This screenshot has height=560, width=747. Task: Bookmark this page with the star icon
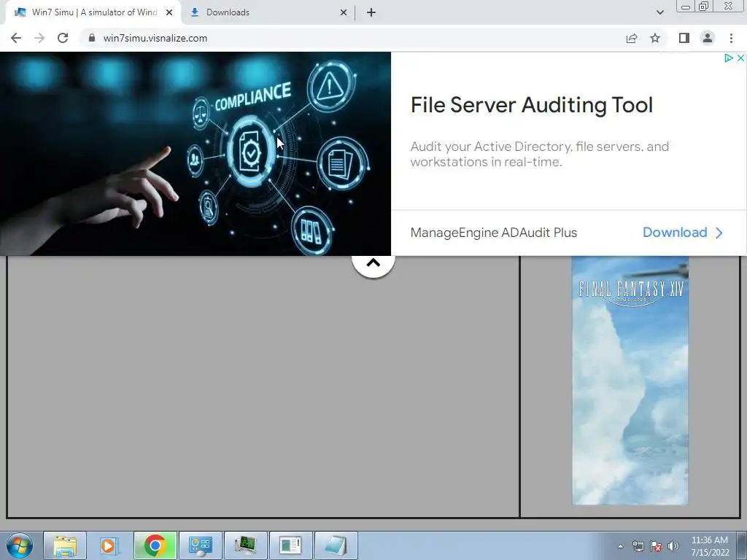(655, 38)
